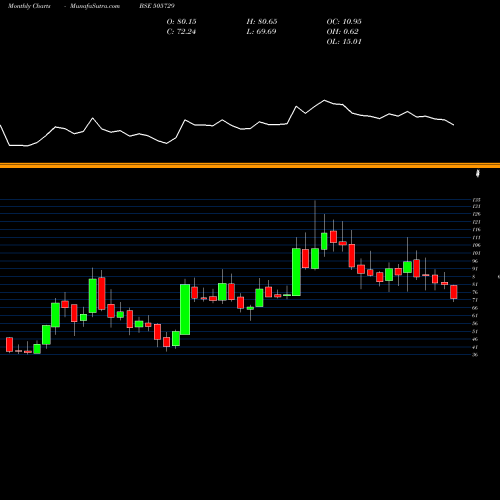Click the 96 price axis label

475,261
